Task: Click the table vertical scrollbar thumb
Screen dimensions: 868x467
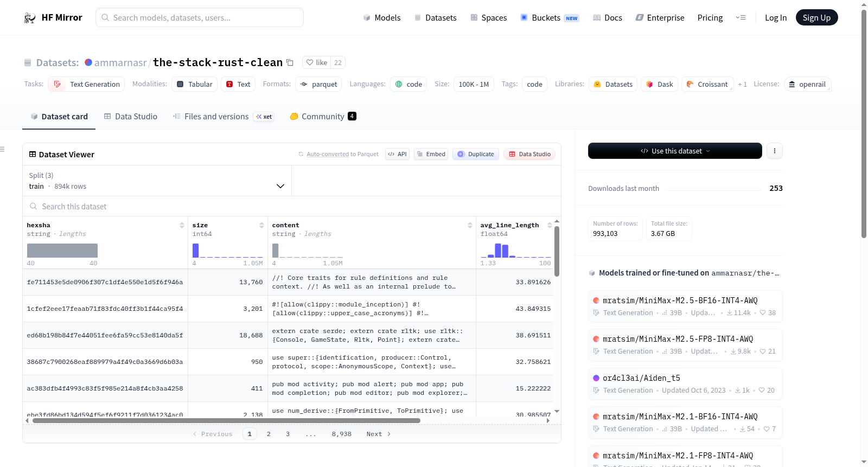Action: click(557, 251)
